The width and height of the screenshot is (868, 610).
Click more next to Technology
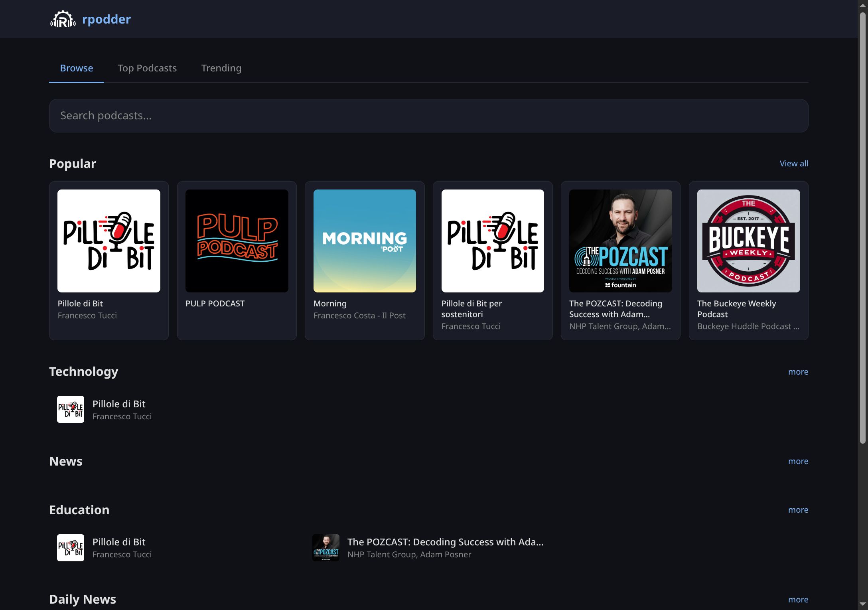tap(798, 371)
